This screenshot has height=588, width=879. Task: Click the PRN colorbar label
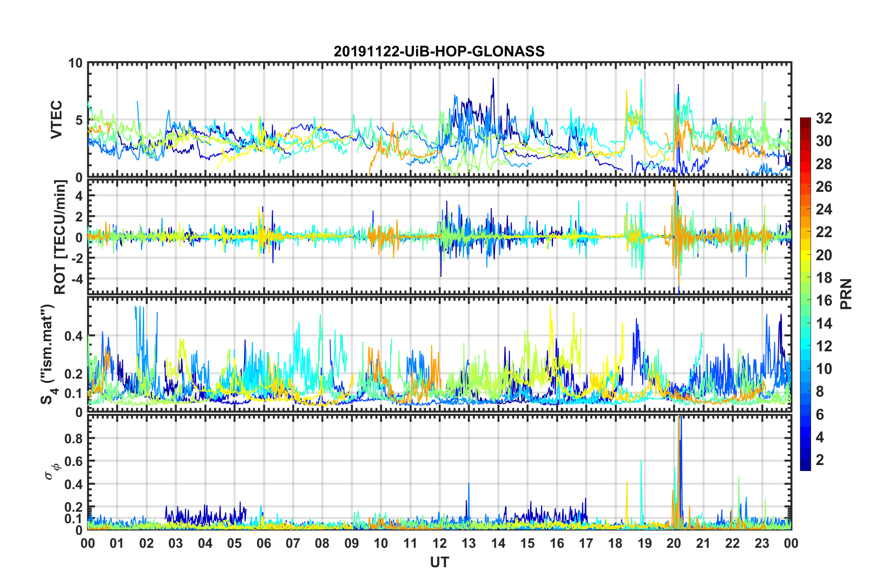click(846, 294)
